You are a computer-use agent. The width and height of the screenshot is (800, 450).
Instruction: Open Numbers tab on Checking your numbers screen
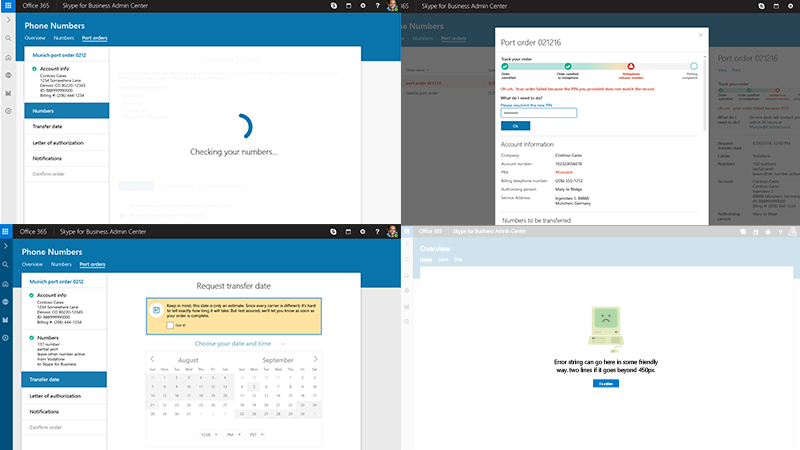click(x=64, y=38)
